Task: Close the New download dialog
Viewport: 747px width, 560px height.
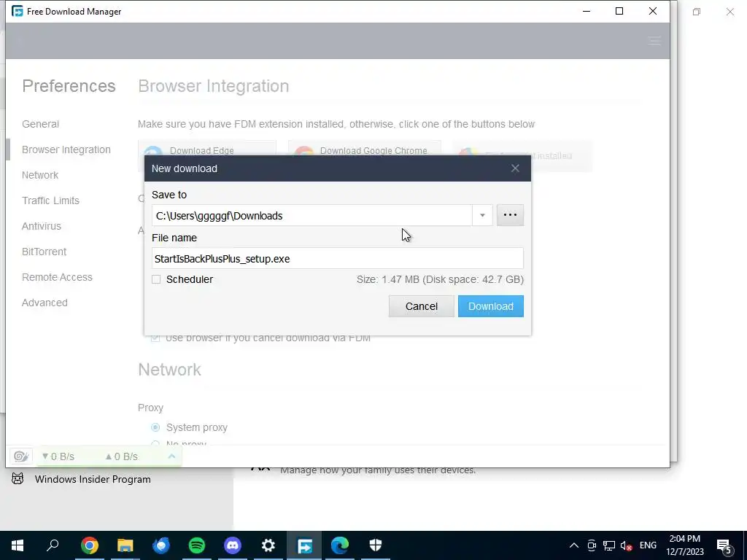Action: coord(515,168)
